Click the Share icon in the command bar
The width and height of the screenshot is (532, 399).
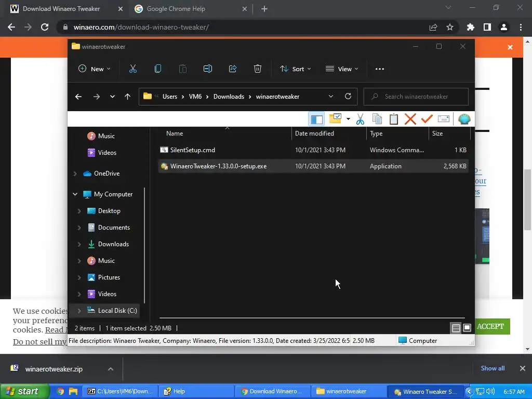click(x=233, y=69)
